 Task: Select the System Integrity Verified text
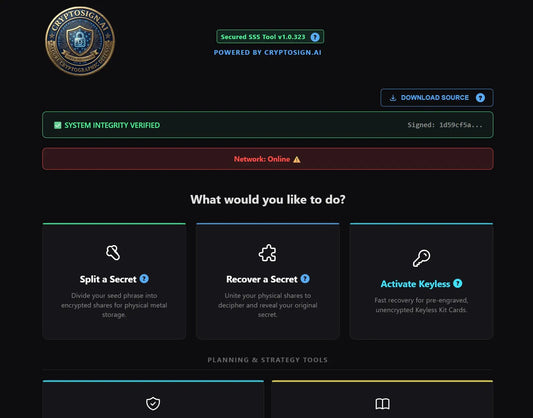point(112,125)
